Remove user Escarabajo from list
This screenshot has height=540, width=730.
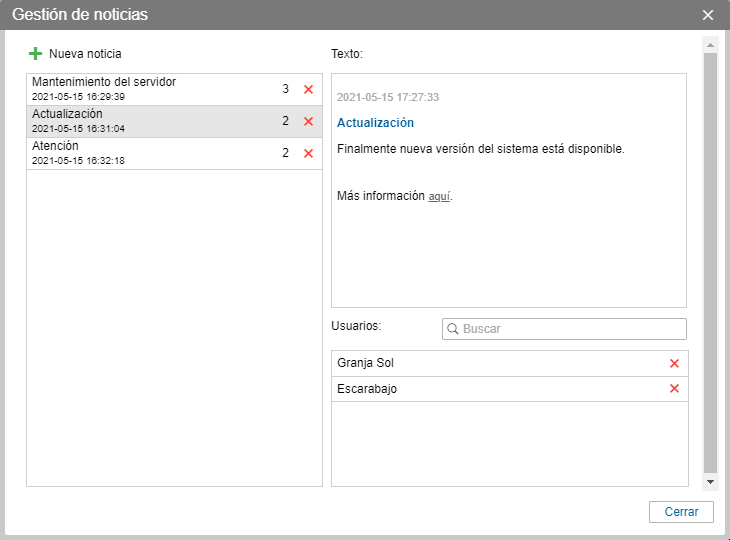pyautogui.click(x=674, y=389)
